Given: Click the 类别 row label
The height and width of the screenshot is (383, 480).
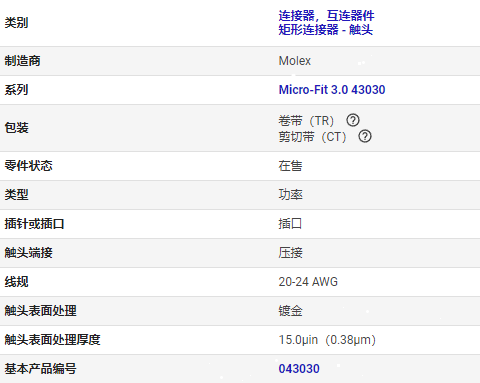Looking at the screenshot, I should [16, 23].
